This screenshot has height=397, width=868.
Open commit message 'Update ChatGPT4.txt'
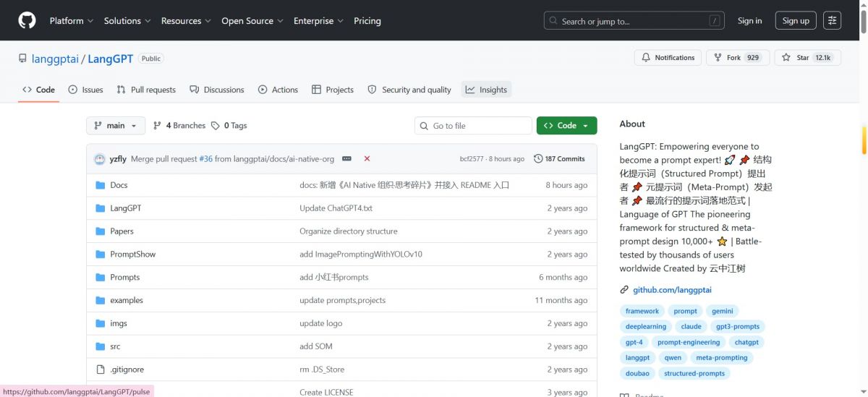tap(336, 208)
